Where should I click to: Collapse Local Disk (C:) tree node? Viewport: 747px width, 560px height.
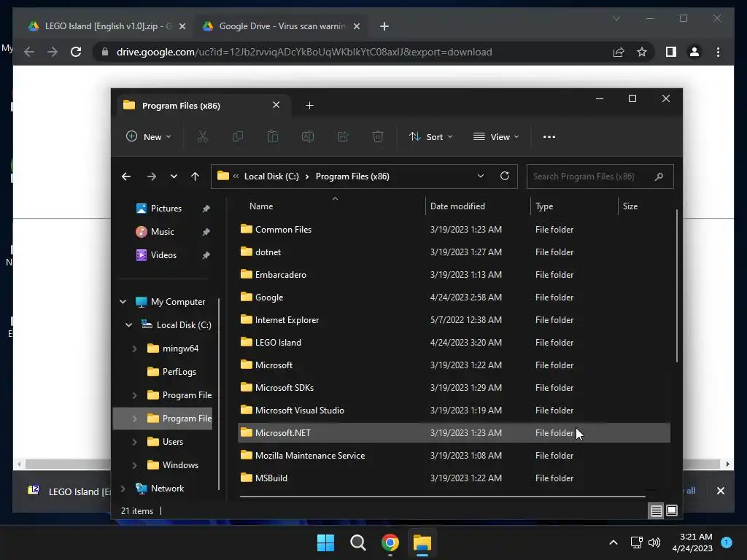click(x=128, y=324)
